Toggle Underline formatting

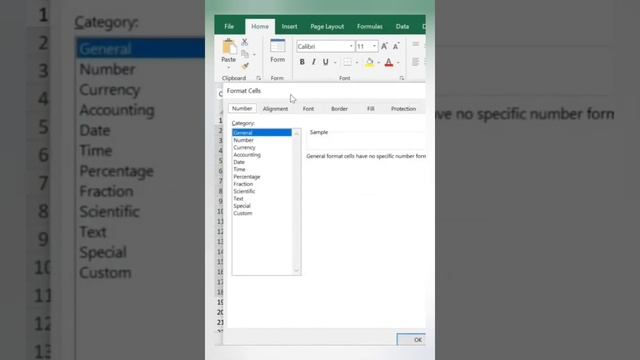[x=325, y=62]
